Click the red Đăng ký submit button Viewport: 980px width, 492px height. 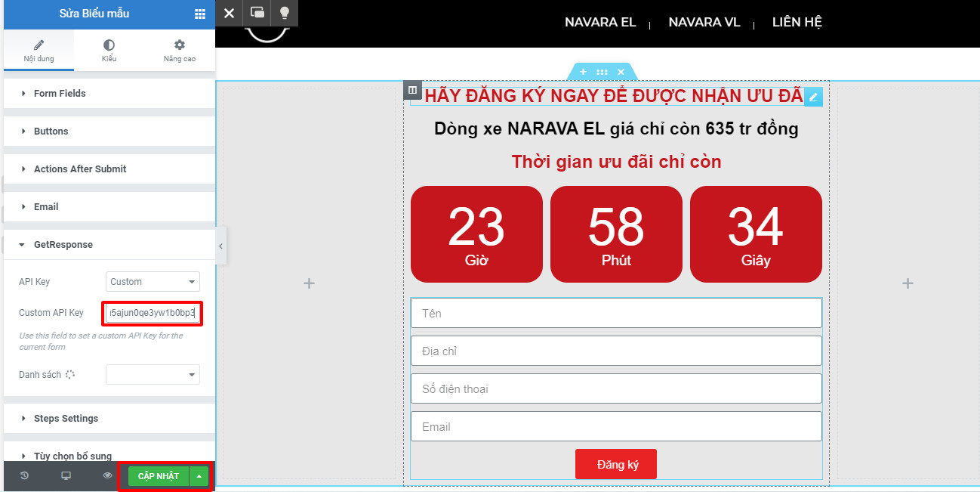click(615, 464)
